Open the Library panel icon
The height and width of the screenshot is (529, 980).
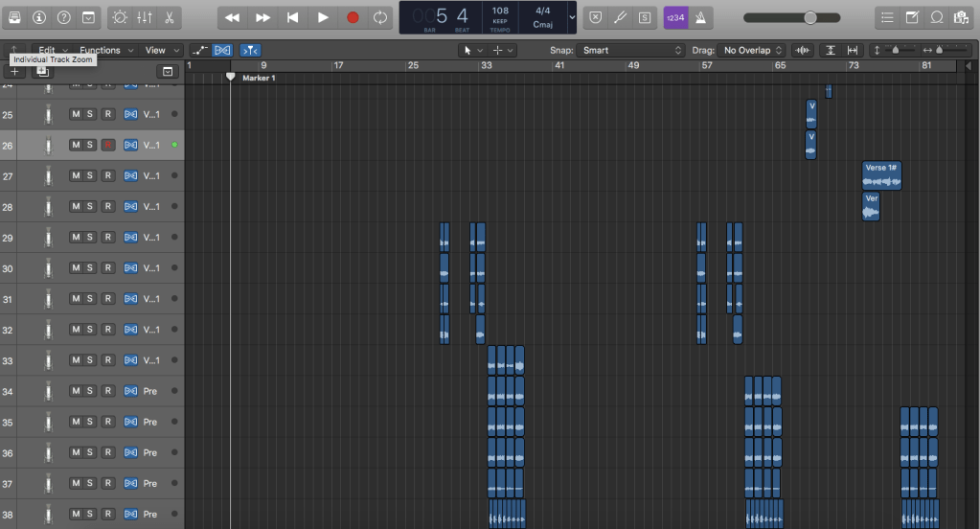coord(13,17)
